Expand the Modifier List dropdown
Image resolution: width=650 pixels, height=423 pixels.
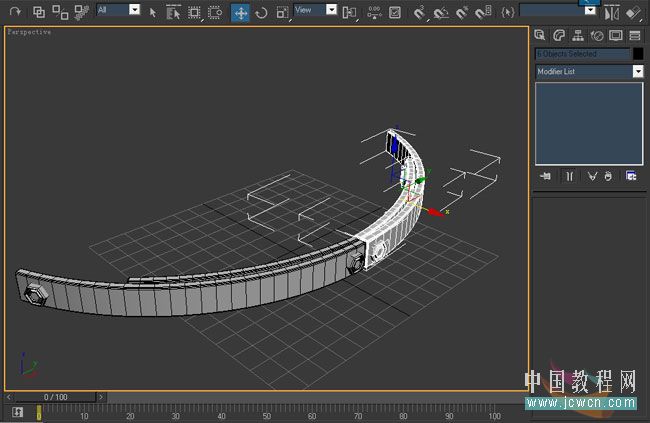tap(638, 72)
